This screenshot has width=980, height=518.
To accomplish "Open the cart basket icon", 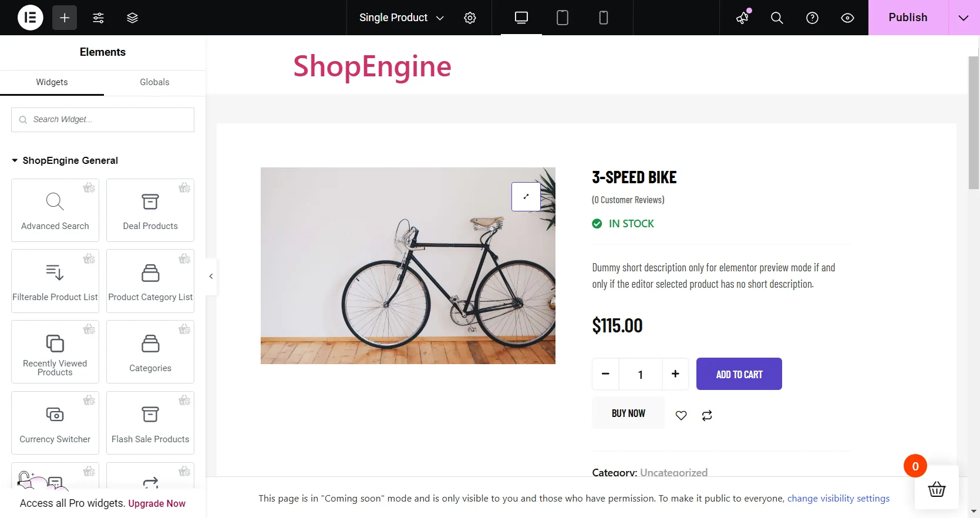I will 937,489.
